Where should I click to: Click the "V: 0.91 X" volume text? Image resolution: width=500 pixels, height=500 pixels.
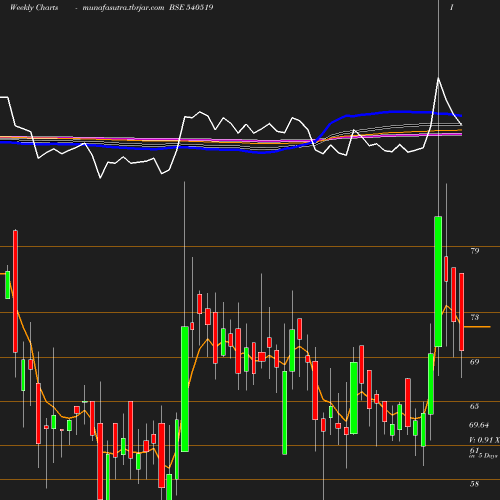coord(484,440)
